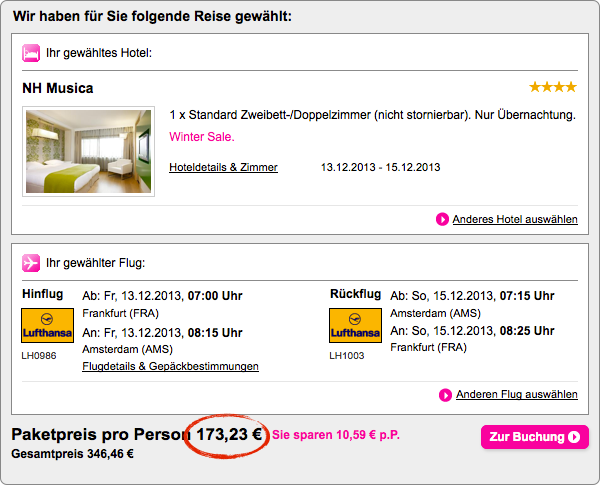Click flight number LH0986
Image resolution: width=600 pixels, height=485 pixels.
[x=38, y=354]
